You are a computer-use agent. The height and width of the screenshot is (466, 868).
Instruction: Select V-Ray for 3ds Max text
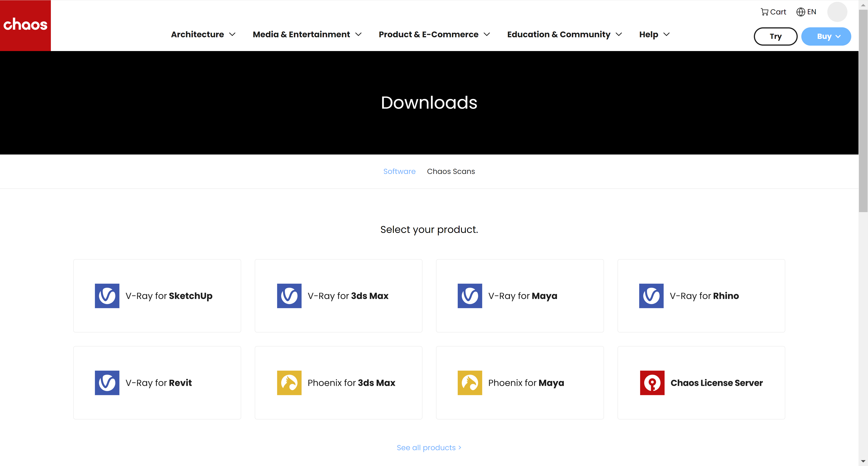(x=348, y=296)
